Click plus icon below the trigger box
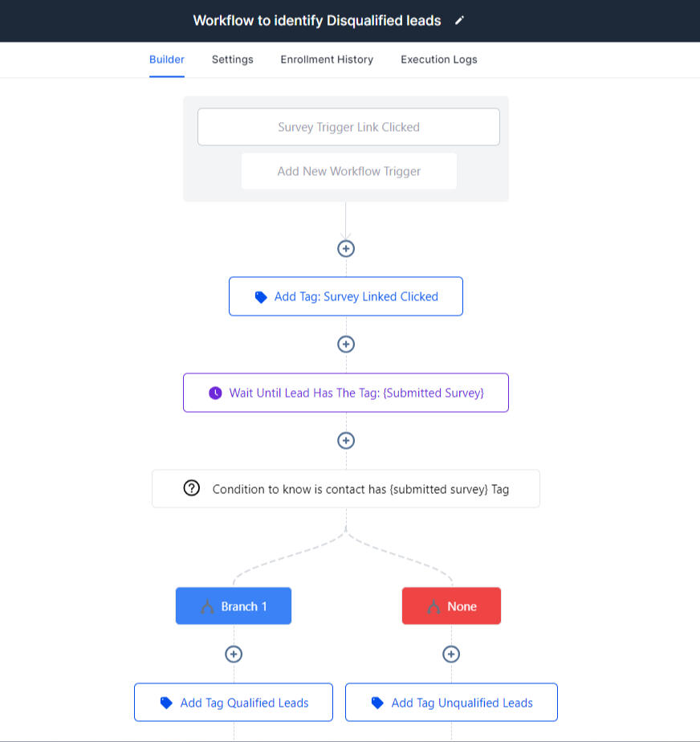700x742 pixels. [346, 248]
